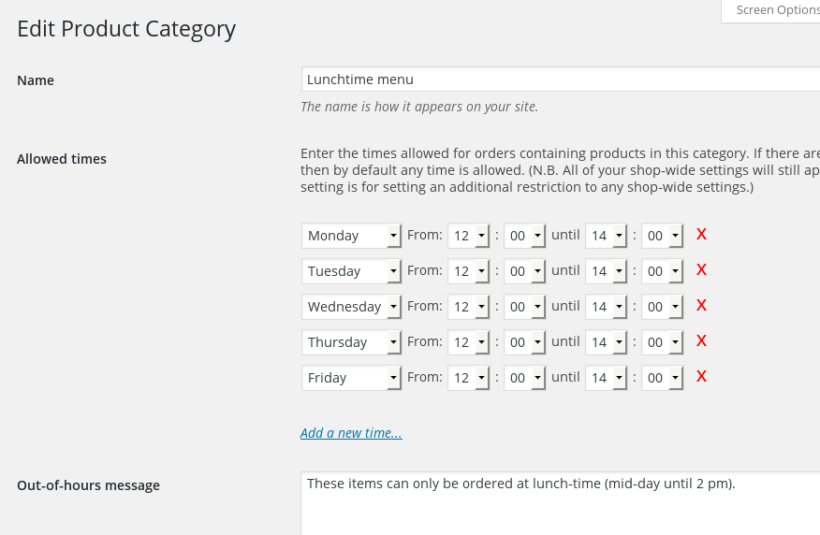Open Monday's until hour dropdown

click(606, 236)
